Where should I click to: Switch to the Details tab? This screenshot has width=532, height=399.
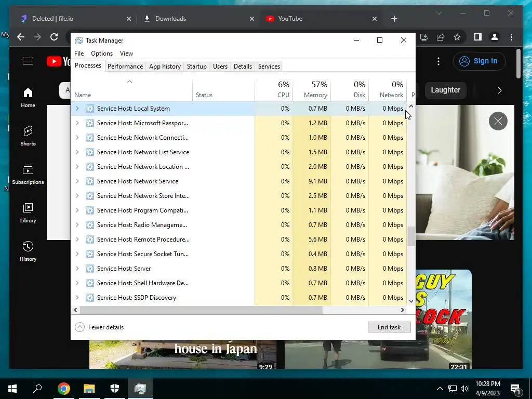coord(243,66)
